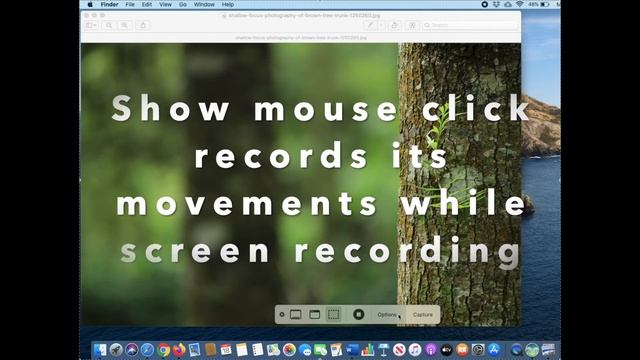Click the Wi-Fi icon in menu bar
This screenshot has width=640, height=360.
point(520,4)
